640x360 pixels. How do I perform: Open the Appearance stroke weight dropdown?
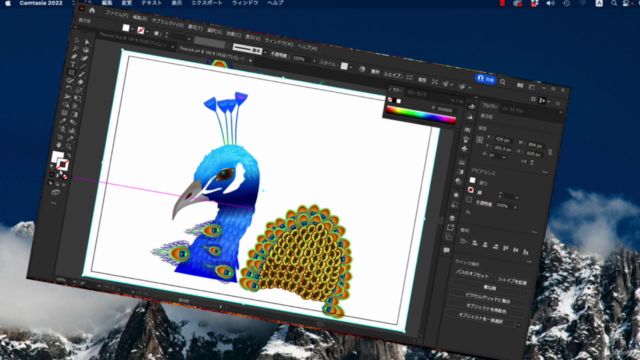517,198
